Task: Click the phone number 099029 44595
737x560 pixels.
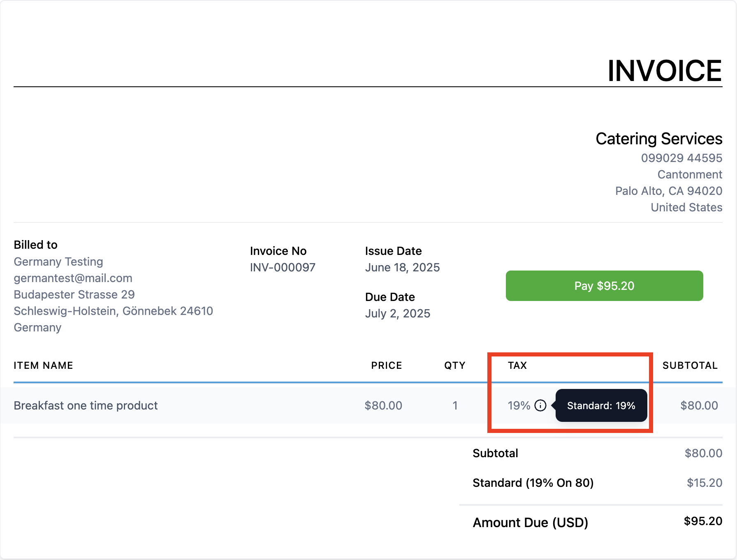Action: (x=681, y=158)
